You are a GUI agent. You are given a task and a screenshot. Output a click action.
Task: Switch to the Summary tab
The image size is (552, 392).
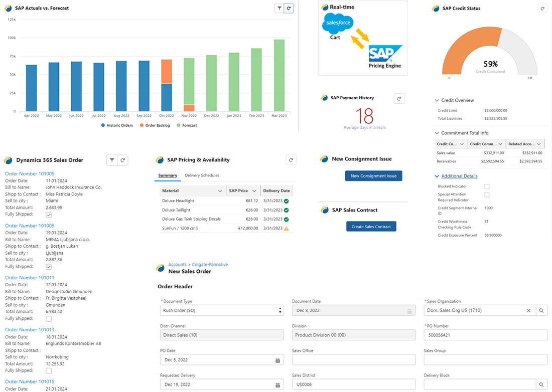point(168,175)
